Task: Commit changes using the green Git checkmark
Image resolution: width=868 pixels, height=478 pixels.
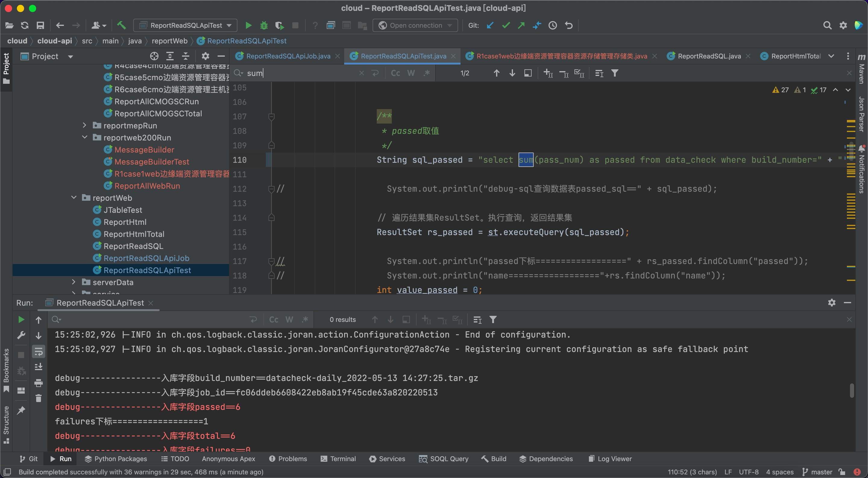Action: pos(505,25)
